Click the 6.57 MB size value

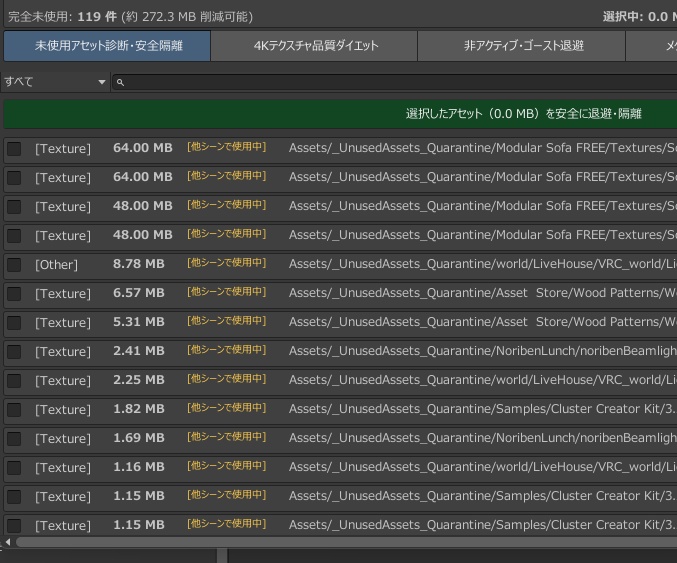[x=139, y=293]
